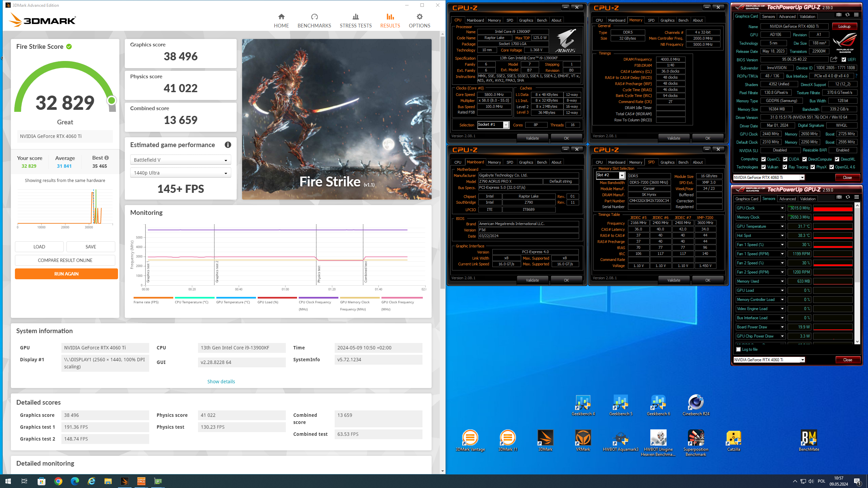Click camera icon in GPU-Z Sensors window
This screenshot has height=488, width=868.
[839, 197]
